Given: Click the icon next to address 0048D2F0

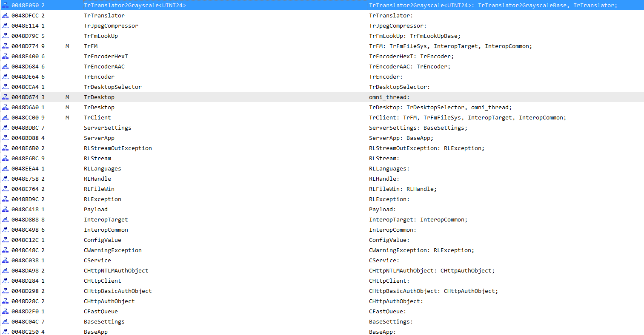Looking at the screenshot, I should click(6, 311).
